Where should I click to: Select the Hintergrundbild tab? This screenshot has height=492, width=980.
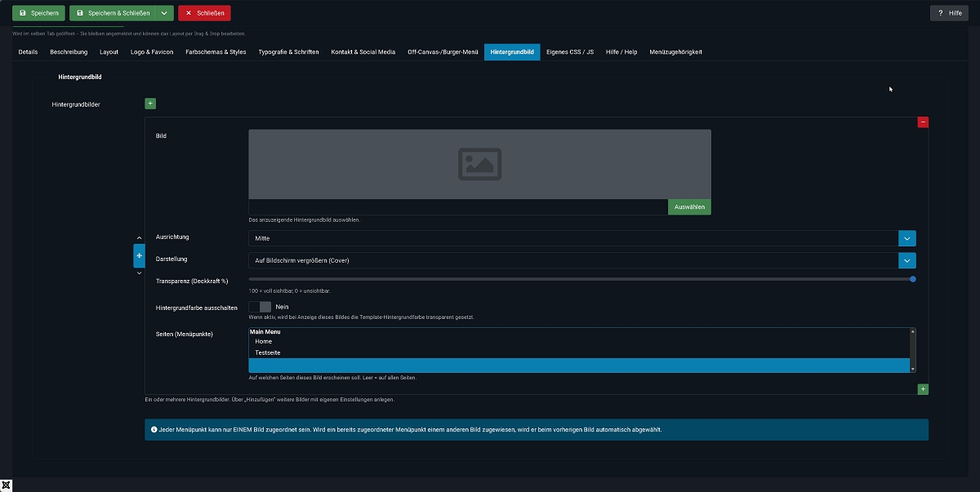tap(512, 51)
